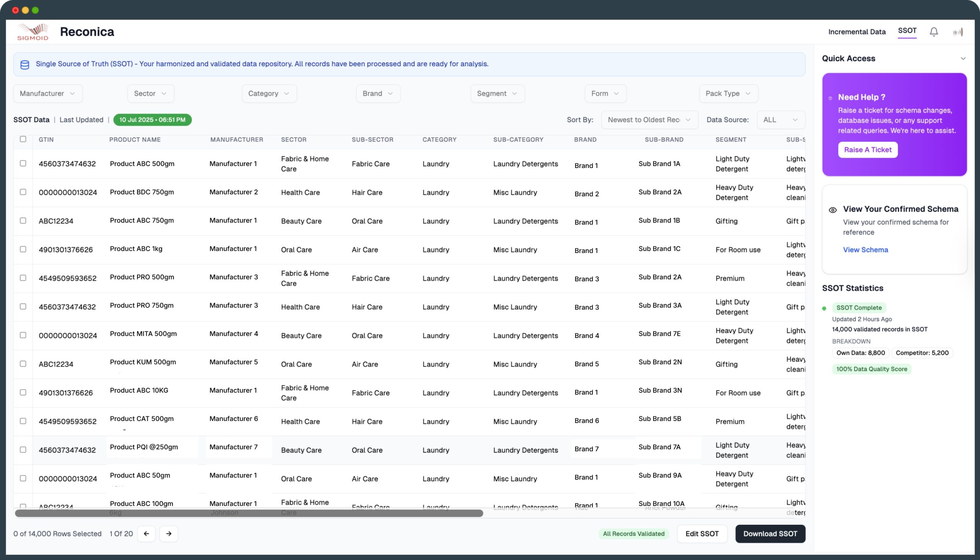Select checkbox for Product MITA 500gm
980x560 pixels.
pyautogui.click(x=23, y=335)
